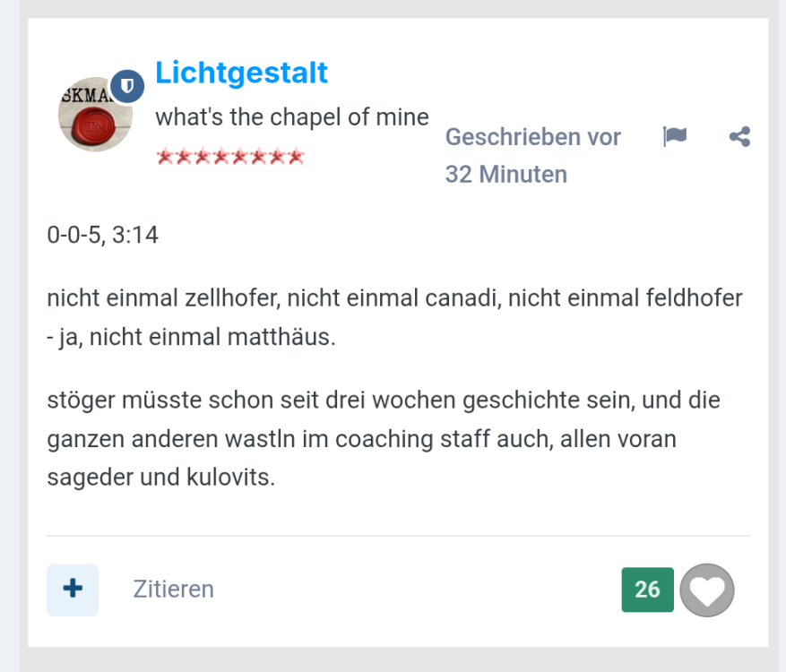The height and width of the screenshot is (672, 786).
Task: Open the permalink via the 32 Minuten timestamp
Action: 506,174
